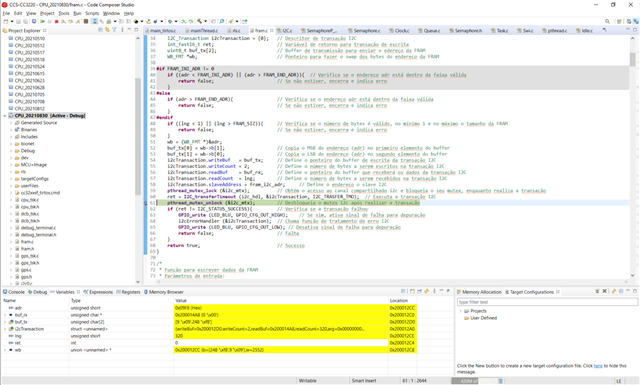Click the type filter text field
Screen dimensions: 640x385
click(547, 302)
